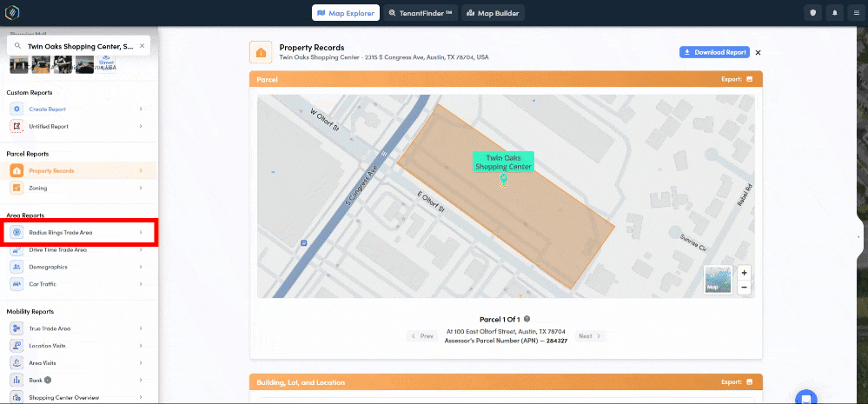Expand True Trade Area chevron
This screenshot has width=868, height=404.
click(141, 328)
